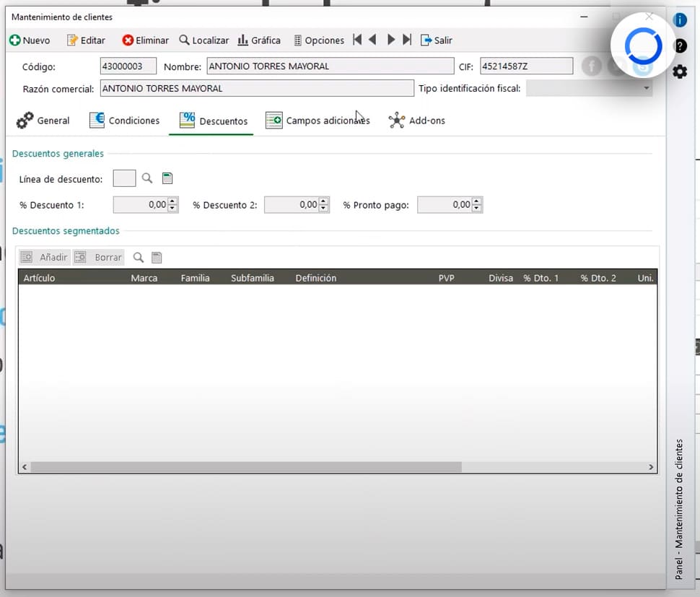Jump to the last record navigation arrow
Image resolution: width=700 pixels, height=597 pixels.
tap(406, 40)
